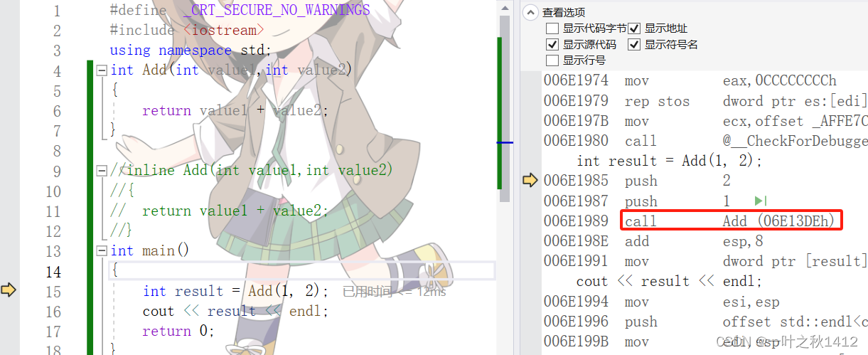Click '#define _CRT_SECURE_NO_WARNINGS' line
The height and width of the screenshot is (355, 868).
[x=240, y=10]
